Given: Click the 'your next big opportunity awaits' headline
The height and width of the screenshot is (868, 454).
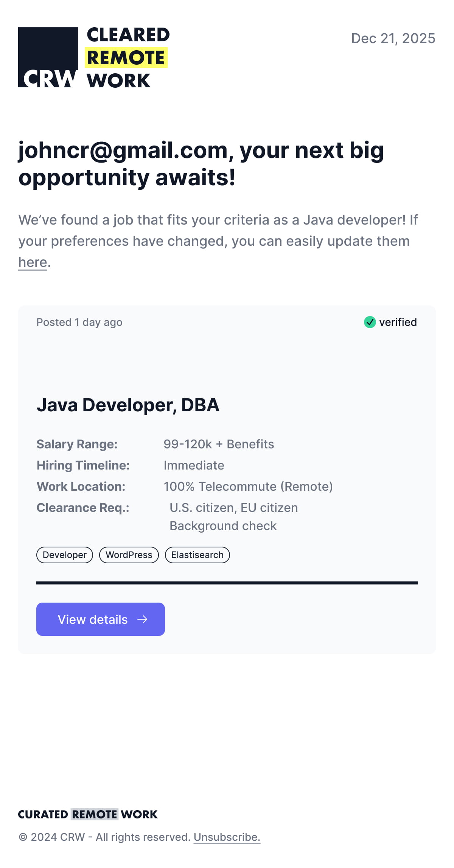Looking at the screenshot, I should (201, 164).
